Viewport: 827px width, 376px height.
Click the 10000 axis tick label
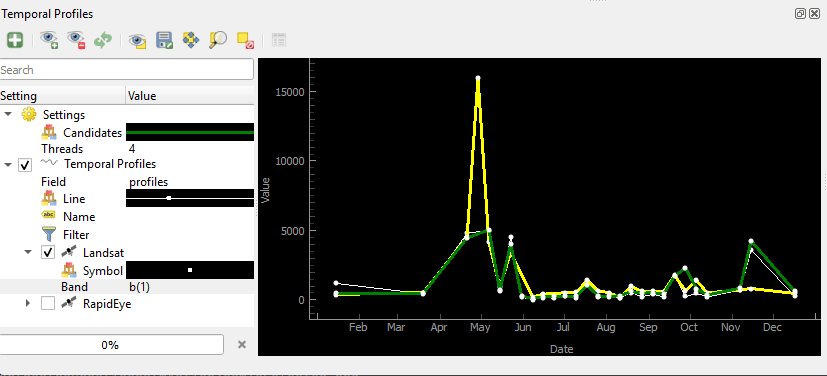coord(290,161)
